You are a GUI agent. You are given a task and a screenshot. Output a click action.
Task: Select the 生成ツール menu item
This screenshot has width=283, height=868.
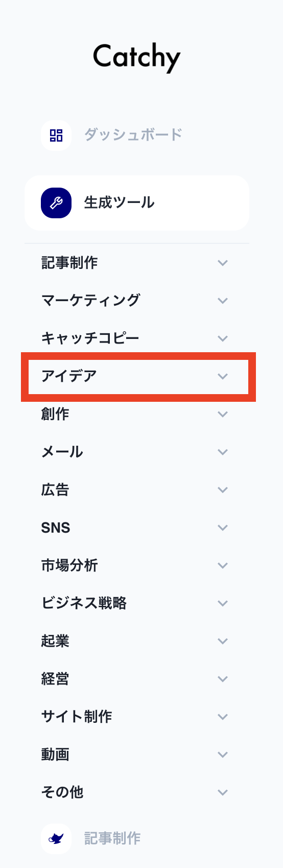pos(137,203)
